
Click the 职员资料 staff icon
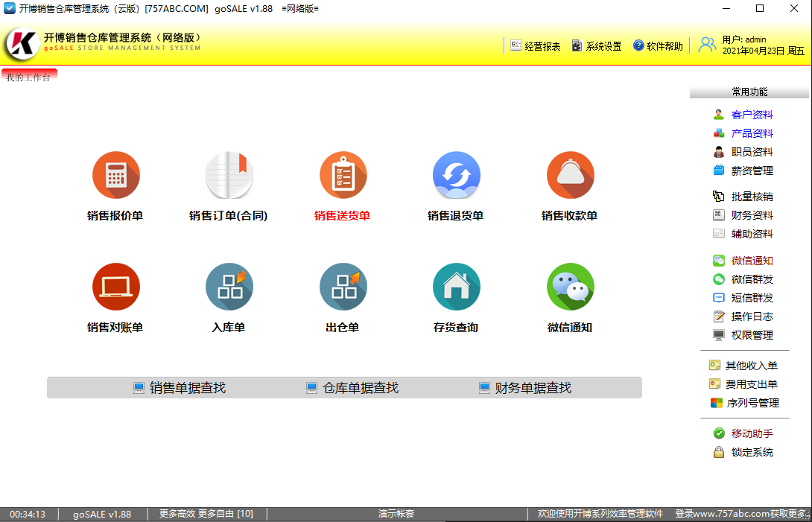coord(718,152)
